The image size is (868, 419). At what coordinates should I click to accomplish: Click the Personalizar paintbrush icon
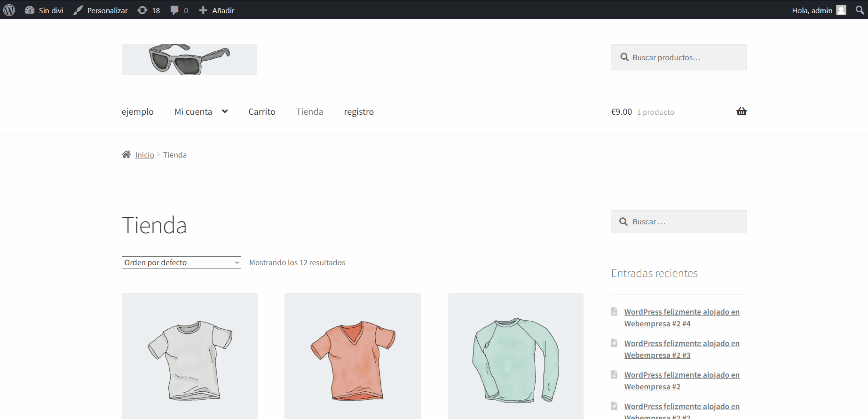[78, 10]
